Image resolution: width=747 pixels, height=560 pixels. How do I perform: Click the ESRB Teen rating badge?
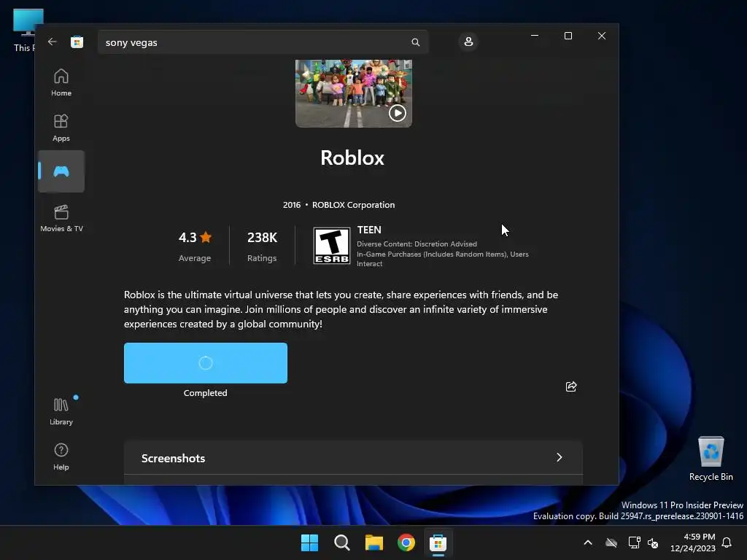[332, 245]
